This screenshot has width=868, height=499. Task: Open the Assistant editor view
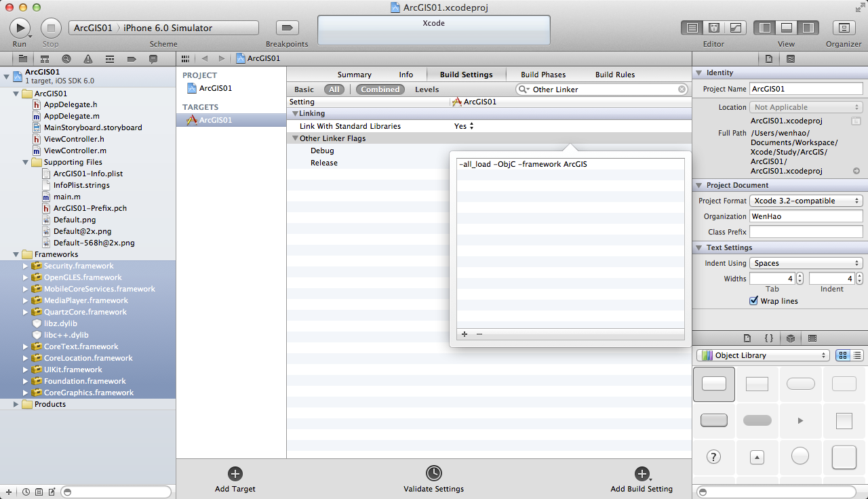pos(713,28)
